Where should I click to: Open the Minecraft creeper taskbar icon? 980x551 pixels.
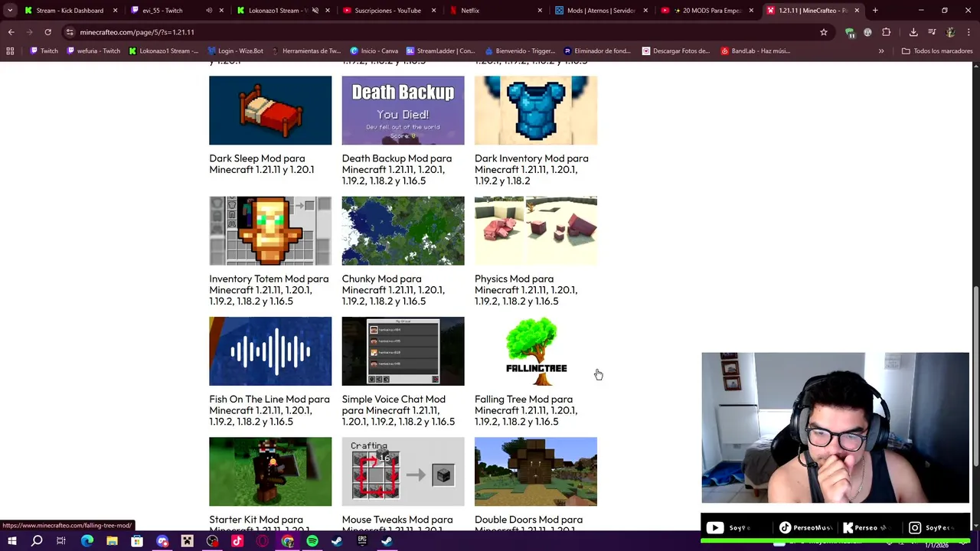187,541
